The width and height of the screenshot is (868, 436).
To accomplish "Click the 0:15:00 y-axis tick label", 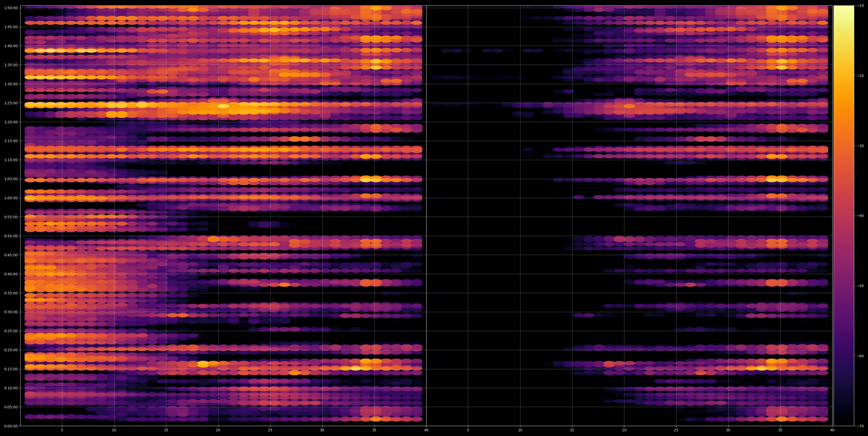I will 11,369.
